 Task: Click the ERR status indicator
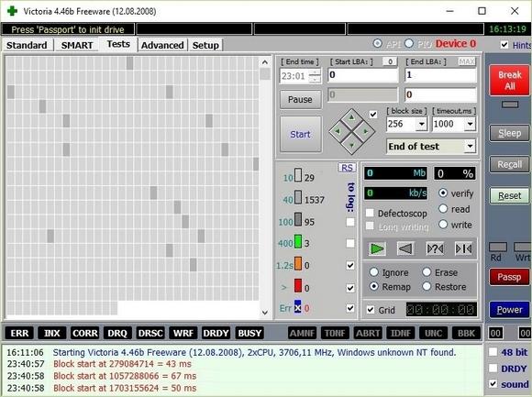19,333
